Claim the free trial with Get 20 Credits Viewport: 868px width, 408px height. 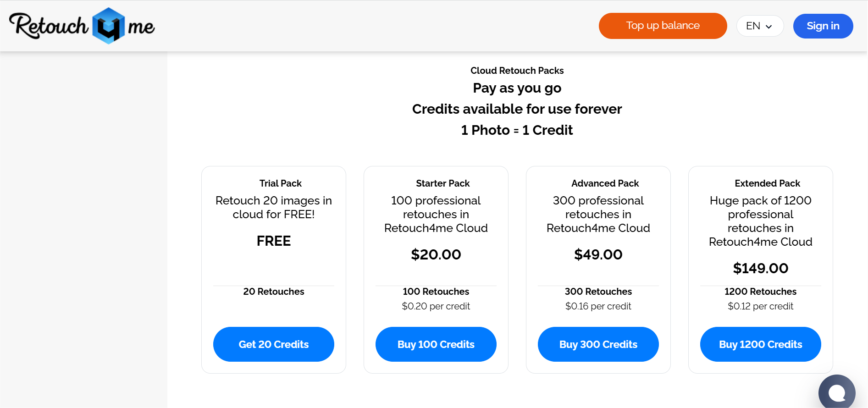coord(274,344)
